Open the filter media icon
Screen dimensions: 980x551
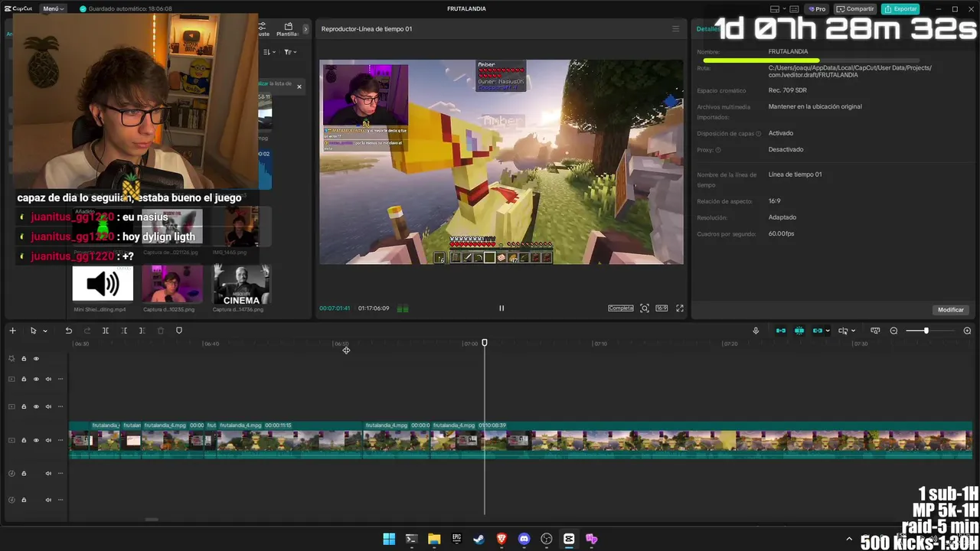(x=289, y=52)
